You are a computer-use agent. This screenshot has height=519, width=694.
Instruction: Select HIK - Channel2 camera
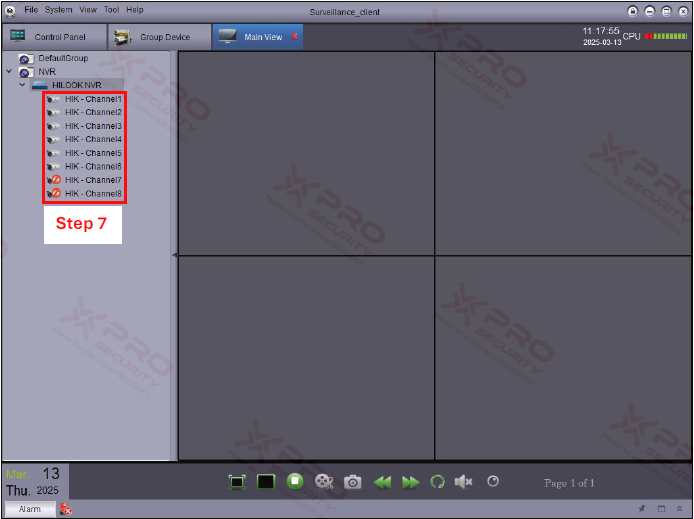coord(93,112)
